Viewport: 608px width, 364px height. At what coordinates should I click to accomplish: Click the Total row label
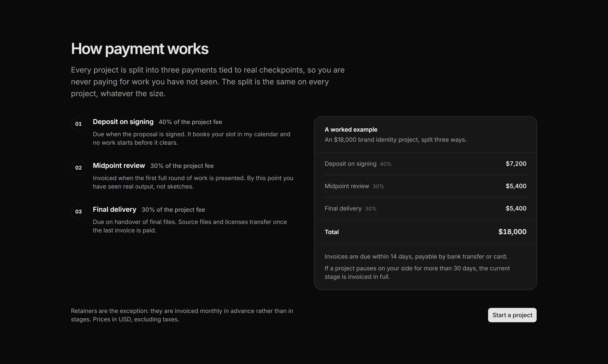(332, 232)
